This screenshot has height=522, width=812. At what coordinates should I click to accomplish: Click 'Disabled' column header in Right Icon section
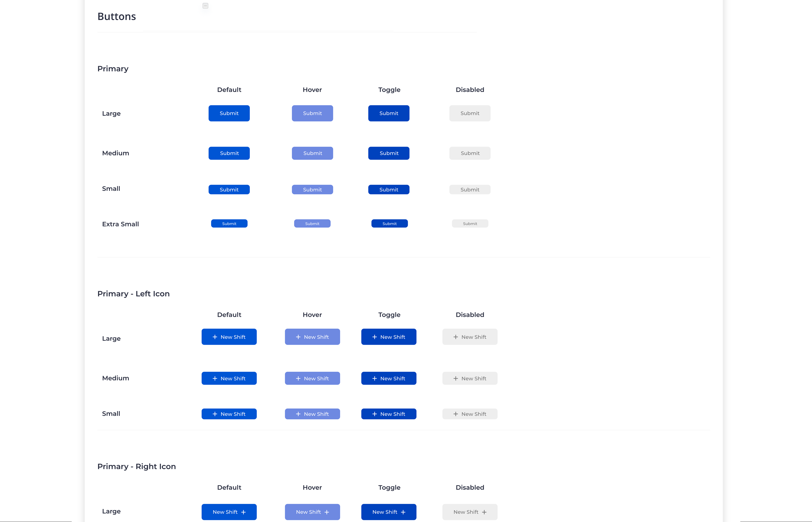pyautogui.click(x=470, y=488)
